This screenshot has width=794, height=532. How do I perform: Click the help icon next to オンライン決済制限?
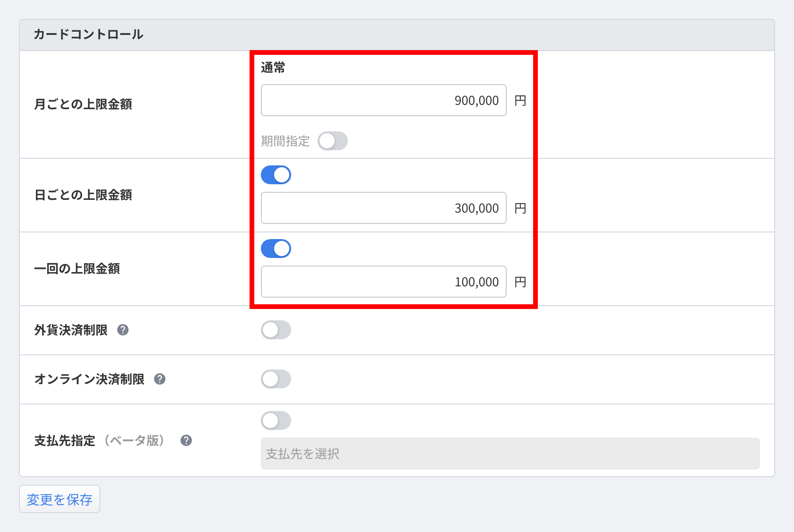(160, 379)
